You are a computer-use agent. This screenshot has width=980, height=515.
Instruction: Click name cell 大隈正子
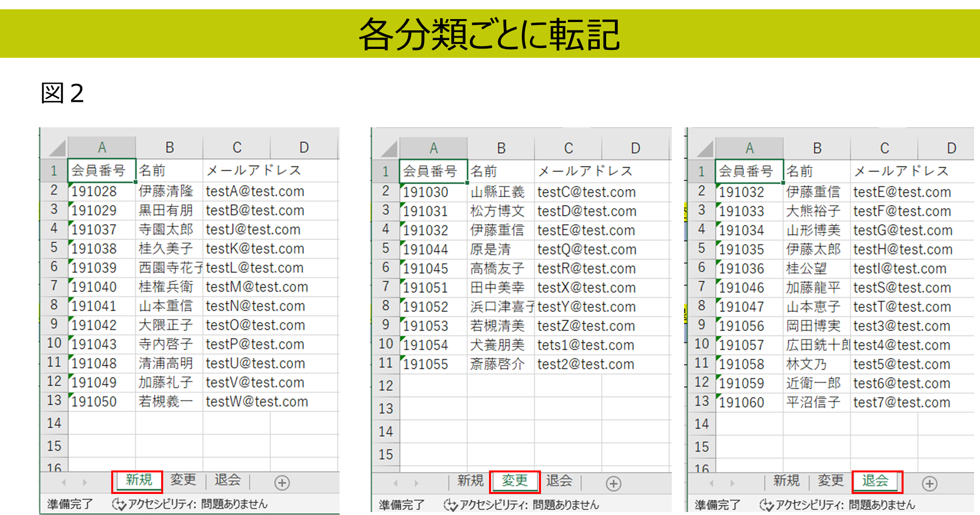(169, 325)
